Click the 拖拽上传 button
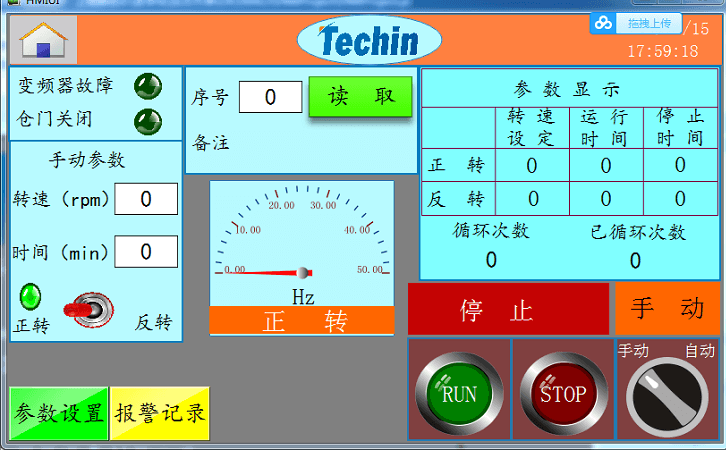Image resolution: width=726 pixels, height=450 pixels. (649, 23)
